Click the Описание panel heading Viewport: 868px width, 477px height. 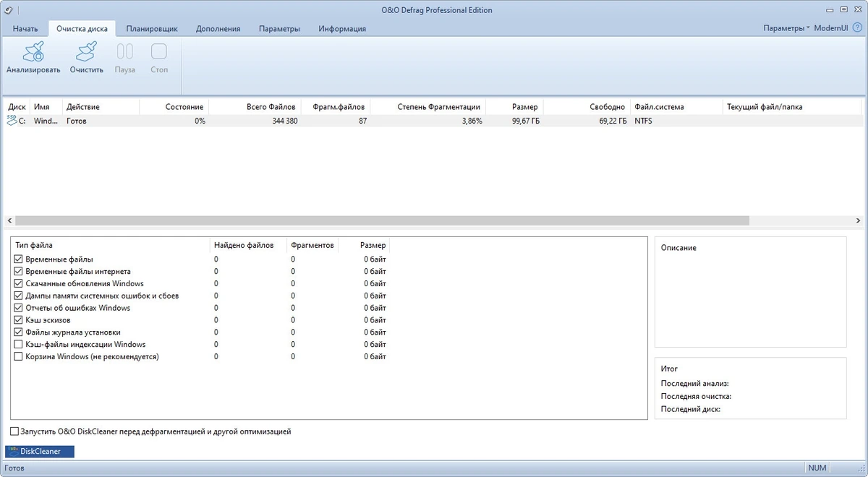(678, 248)
